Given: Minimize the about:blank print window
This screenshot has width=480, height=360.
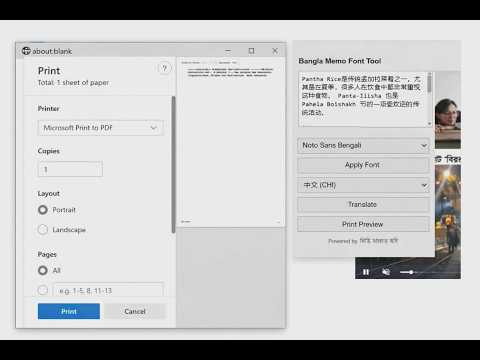Looking at the screenshot, I should tap(228, 51).
